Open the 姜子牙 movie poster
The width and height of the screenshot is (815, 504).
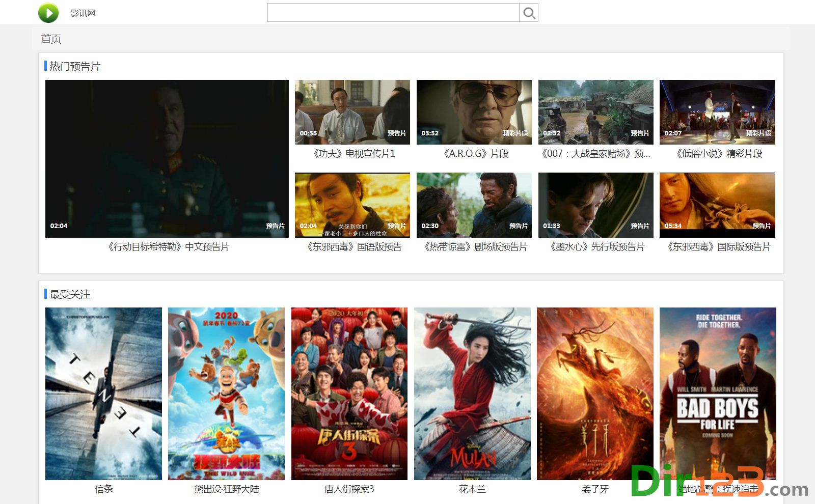pyautogui.click(x=595, y=393)
